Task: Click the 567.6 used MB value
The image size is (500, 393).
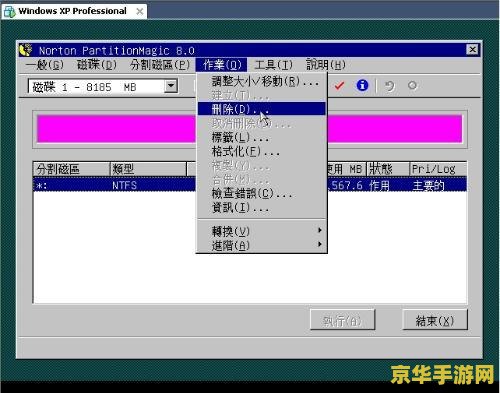Action: tap(346, 185)
